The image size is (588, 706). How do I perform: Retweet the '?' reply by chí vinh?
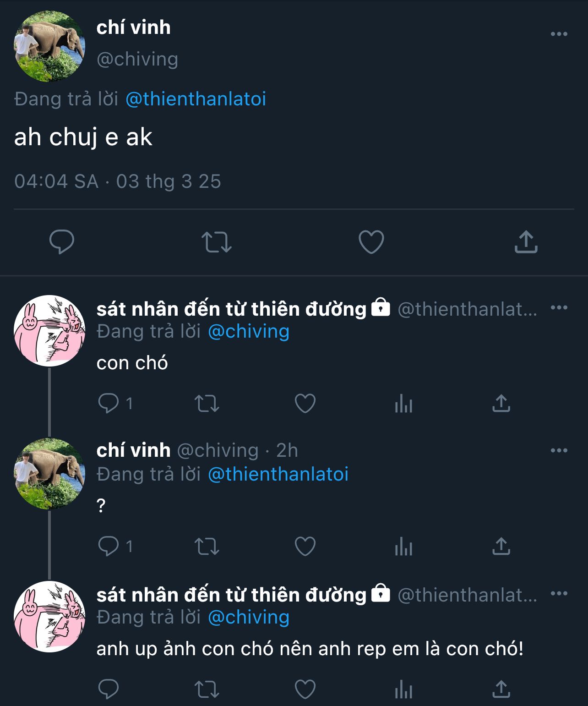[207, 547]
